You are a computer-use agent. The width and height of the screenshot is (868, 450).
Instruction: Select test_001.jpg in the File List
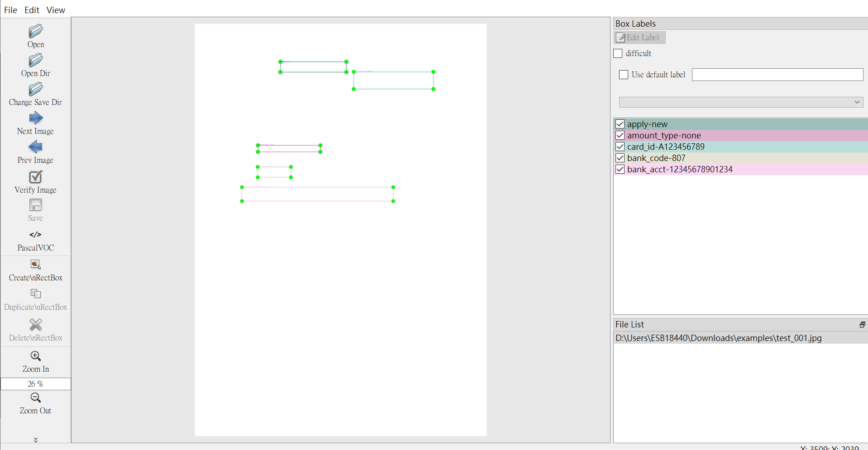coord(741,338)
